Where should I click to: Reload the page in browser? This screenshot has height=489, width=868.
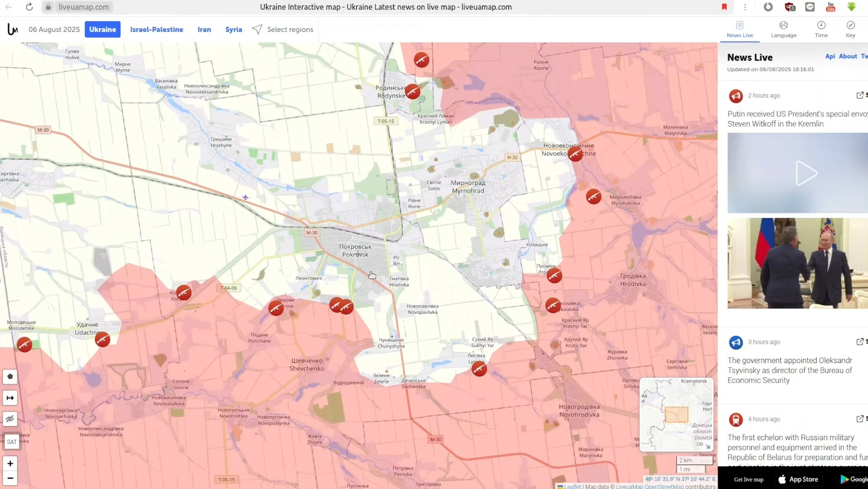(29, 7)
